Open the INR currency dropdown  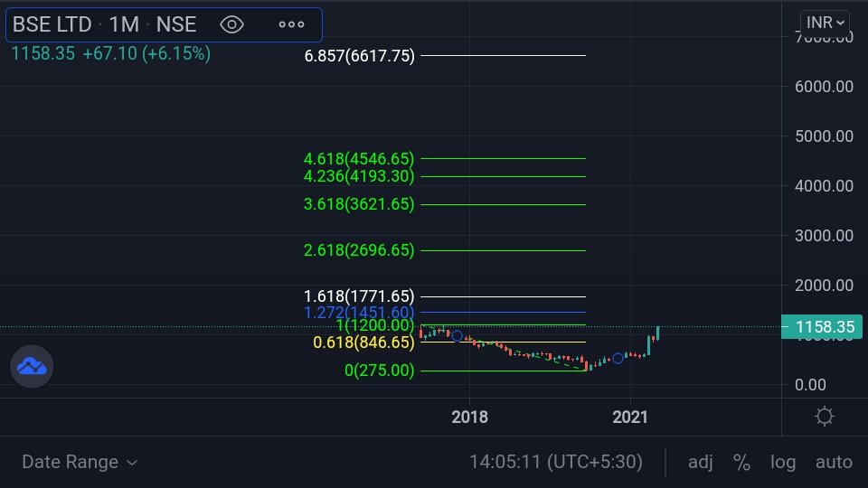(x=825, y=23)
